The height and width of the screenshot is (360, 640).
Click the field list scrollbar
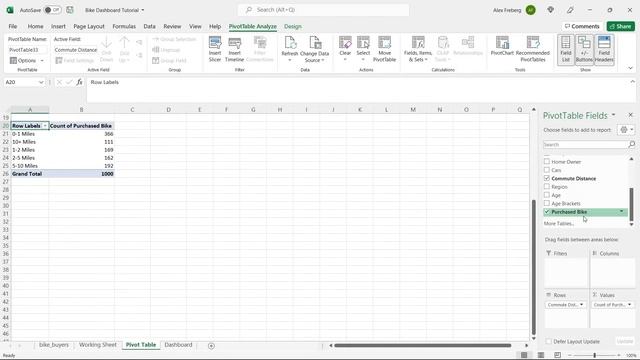tap(631, 204)
